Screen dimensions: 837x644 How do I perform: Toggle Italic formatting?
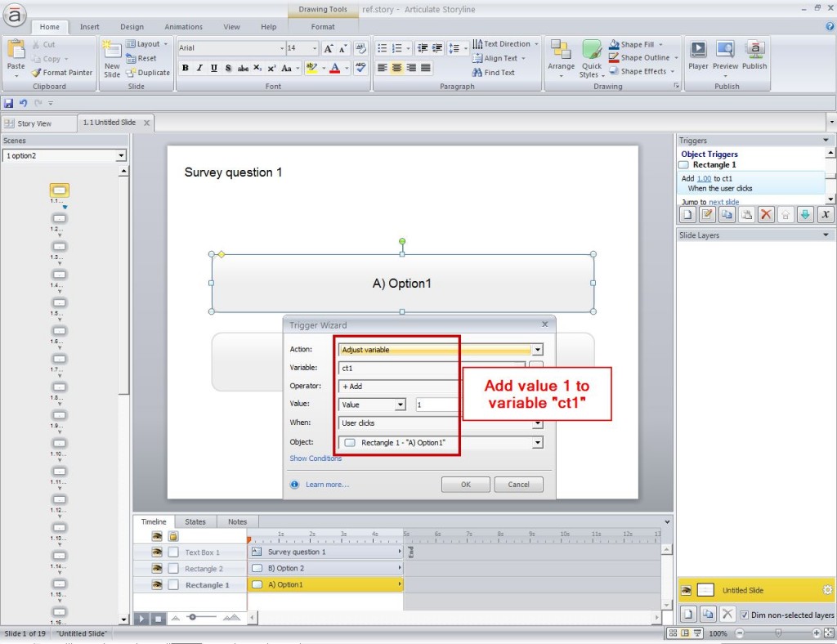coord(199,68)
